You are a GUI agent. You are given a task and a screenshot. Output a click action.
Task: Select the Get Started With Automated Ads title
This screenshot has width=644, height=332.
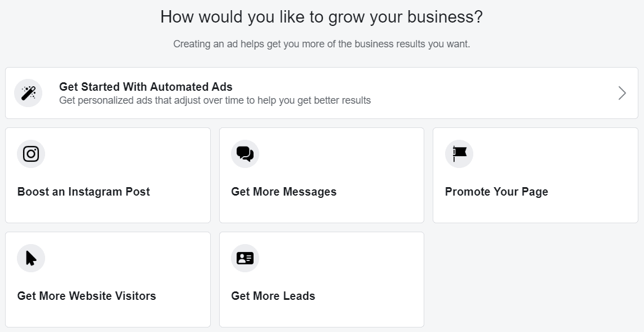tap(146, 87)
